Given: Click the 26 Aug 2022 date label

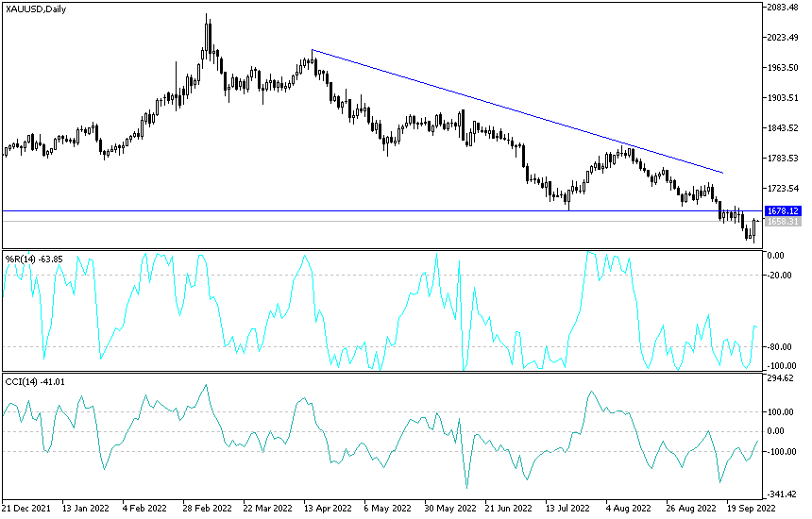Looking at the screenshot, I should [691, 508].
